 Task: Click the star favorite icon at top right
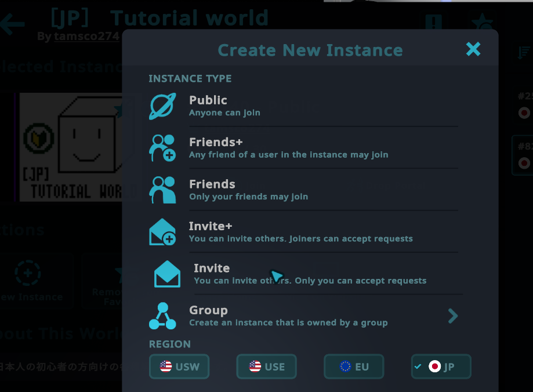[x=483, y=22]
